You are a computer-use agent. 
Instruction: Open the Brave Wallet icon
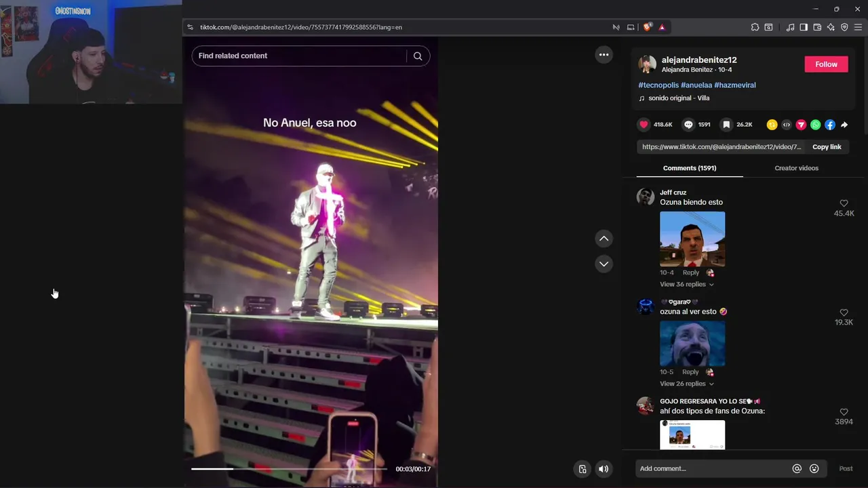tap(817, 27)
